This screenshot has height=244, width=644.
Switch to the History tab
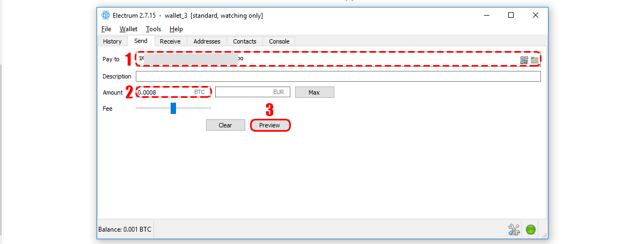(x=112, y=41)
